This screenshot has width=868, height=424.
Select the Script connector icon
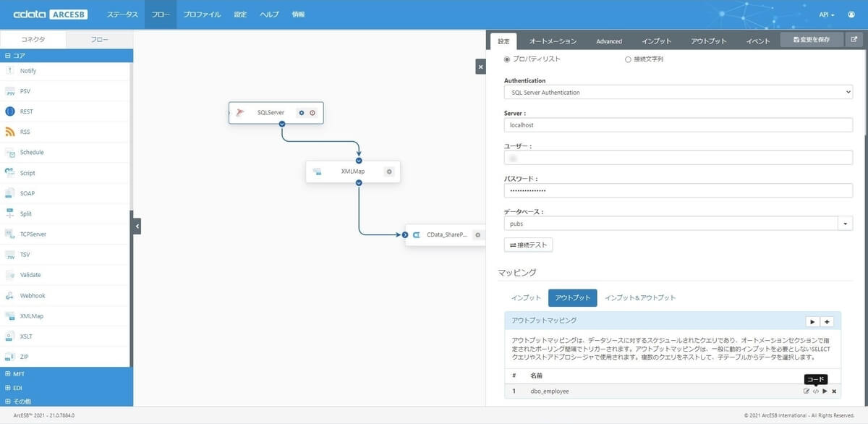[10, 173]
